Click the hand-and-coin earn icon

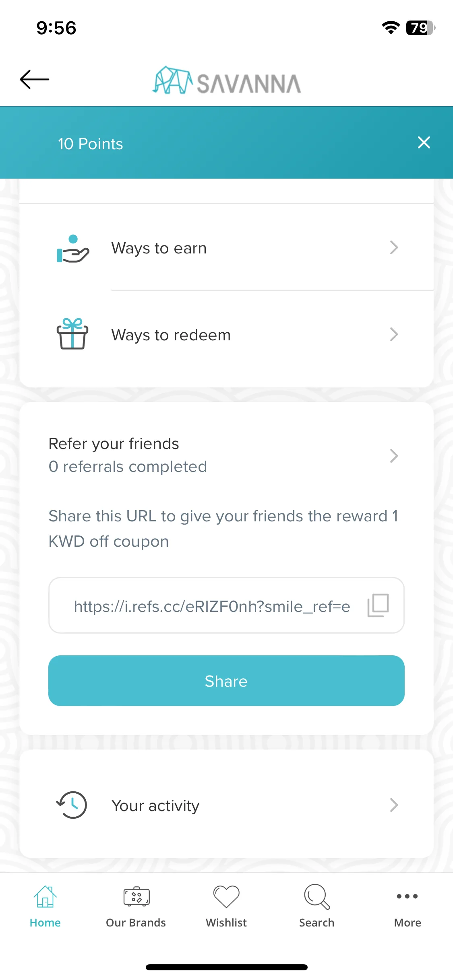click(x=72, y=249)
